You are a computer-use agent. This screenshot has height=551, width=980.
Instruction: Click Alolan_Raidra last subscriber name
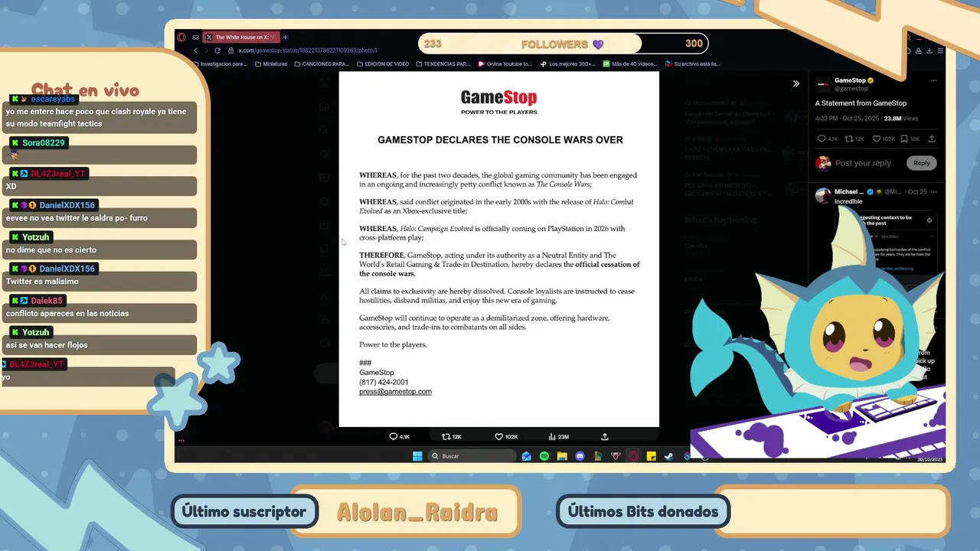click(x=417, y=512)
